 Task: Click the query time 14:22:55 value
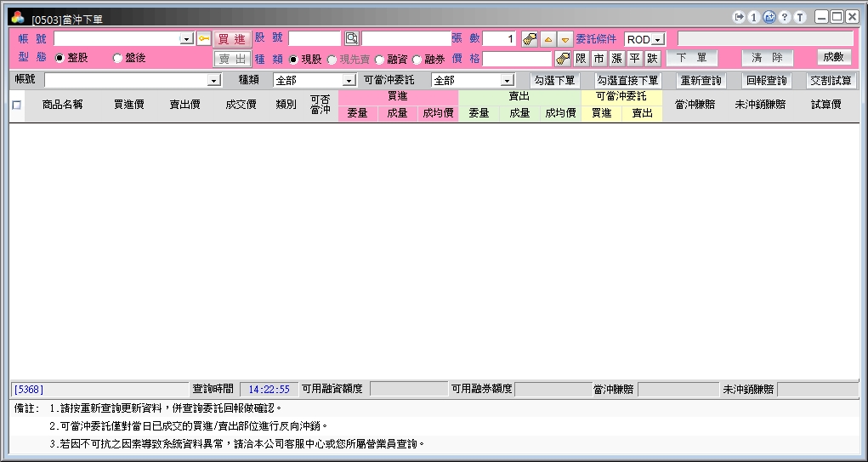269,389
